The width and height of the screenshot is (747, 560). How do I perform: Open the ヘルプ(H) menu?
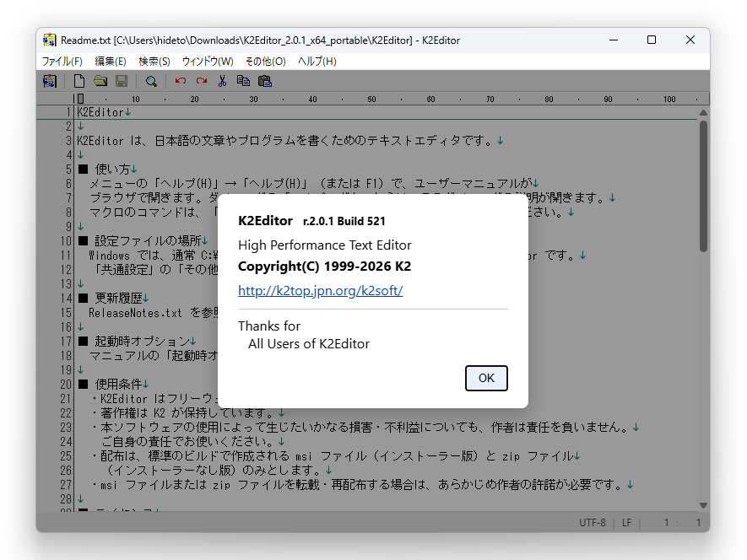click(x=317, y=61)
